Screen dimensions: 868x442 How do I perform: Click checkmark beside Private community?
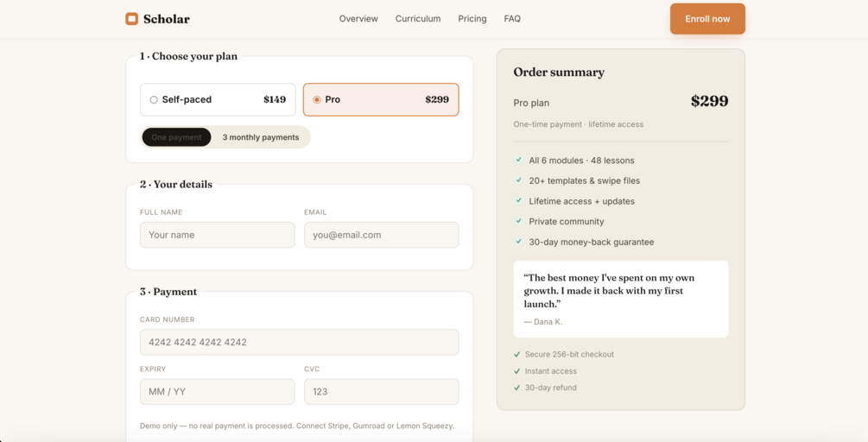point(519,221)
